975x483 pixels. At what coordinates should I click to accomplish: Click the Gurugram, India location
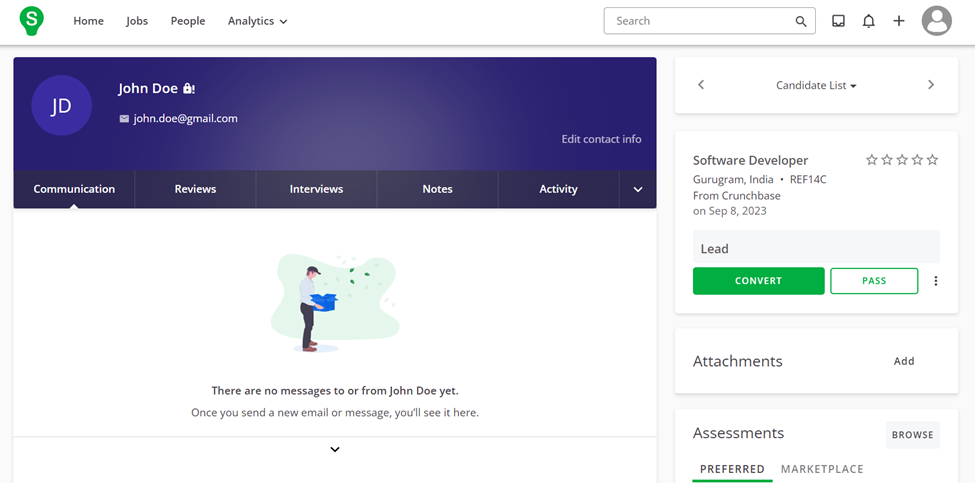[733, 180]
